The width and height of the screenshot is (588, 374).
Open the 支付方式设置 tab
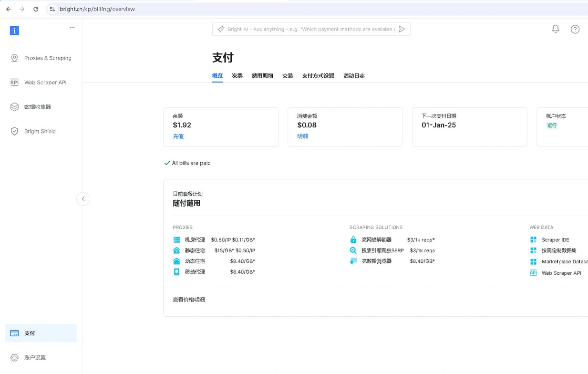coord(318,75)
